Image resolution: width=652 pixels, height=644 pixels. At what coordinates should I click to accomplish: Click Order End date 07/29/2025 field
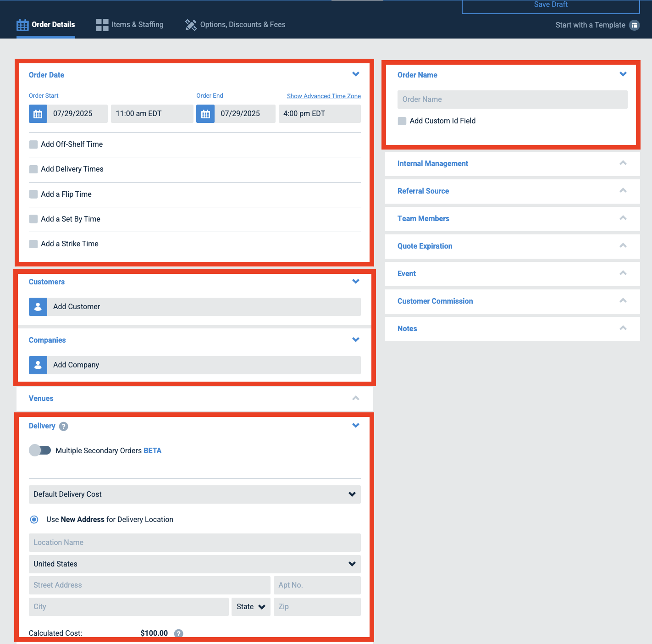click(245, 114)
